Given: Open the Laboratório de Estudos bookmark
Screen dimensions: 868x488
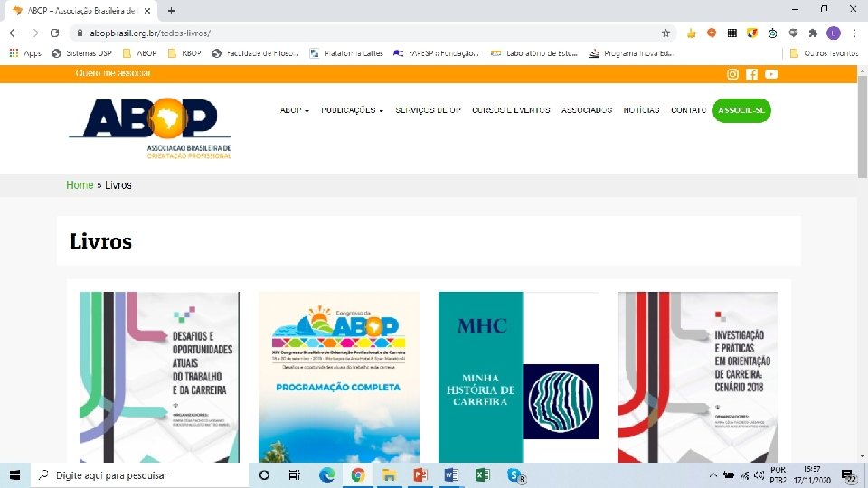Looking at the screenshot, I should [534, 53].
